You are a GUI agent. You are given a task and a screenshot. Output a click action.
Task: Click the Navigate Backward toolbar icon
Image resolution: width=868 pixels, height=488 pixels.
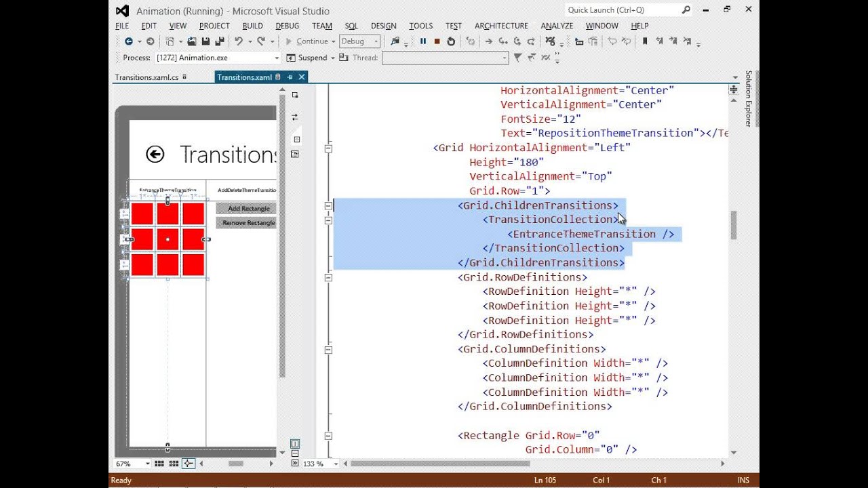pyautogui.click(x=128, y=41)
